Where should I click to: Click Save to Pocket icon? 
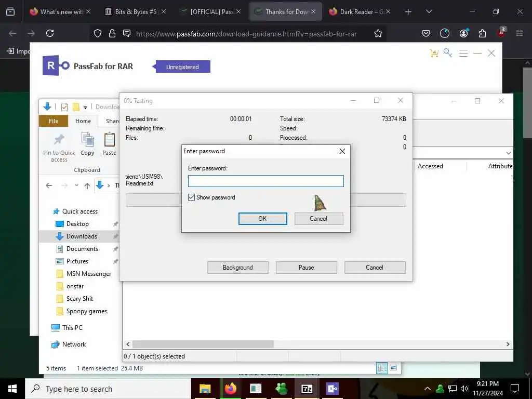click(x=426, y=33)
